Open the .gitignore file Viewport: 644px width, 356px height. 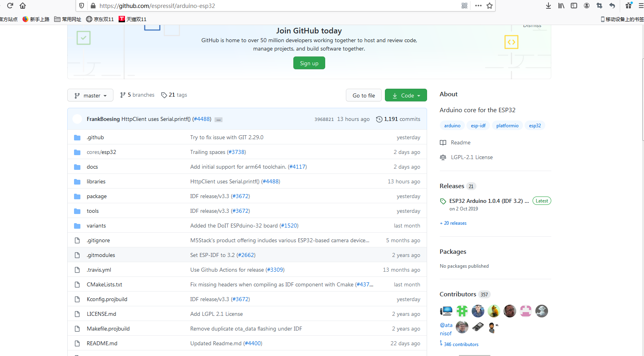tap(98, 241)
